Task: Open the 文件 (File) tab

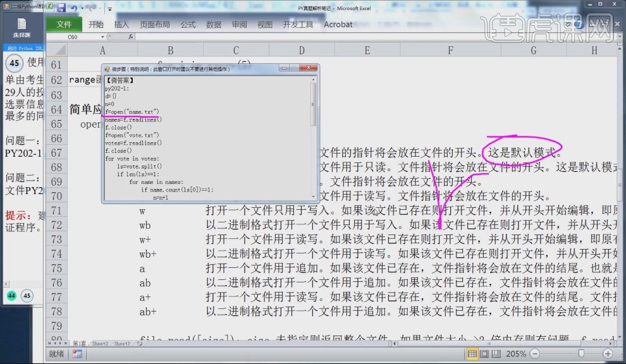Action: coord(64,25)
